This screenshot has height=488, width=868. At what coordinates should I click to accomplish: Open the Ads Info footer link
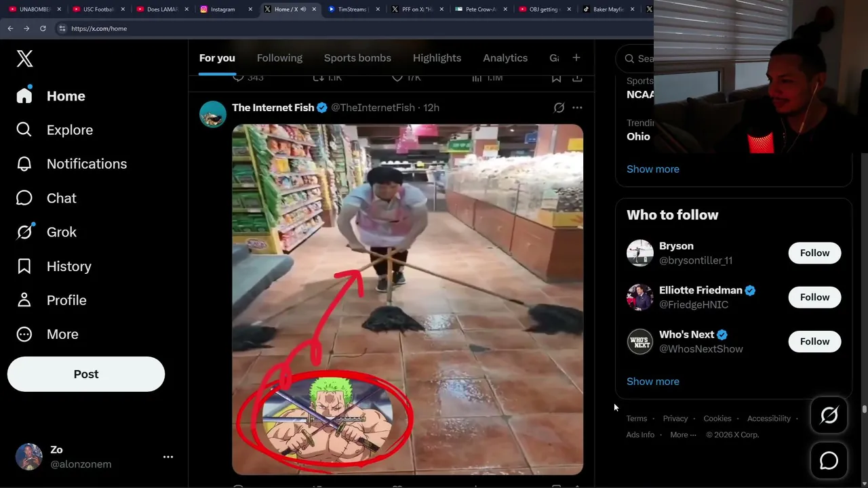point(640,435)
